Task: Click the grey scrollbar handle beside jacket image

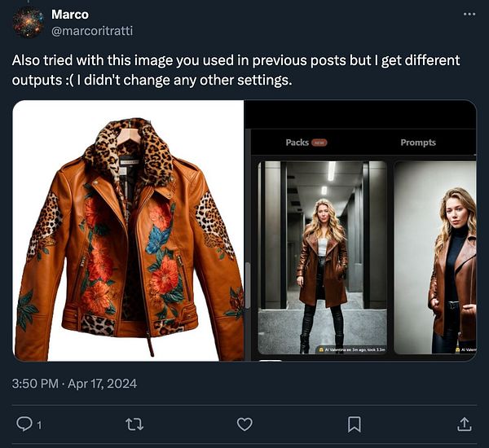Action: point(247,284)
